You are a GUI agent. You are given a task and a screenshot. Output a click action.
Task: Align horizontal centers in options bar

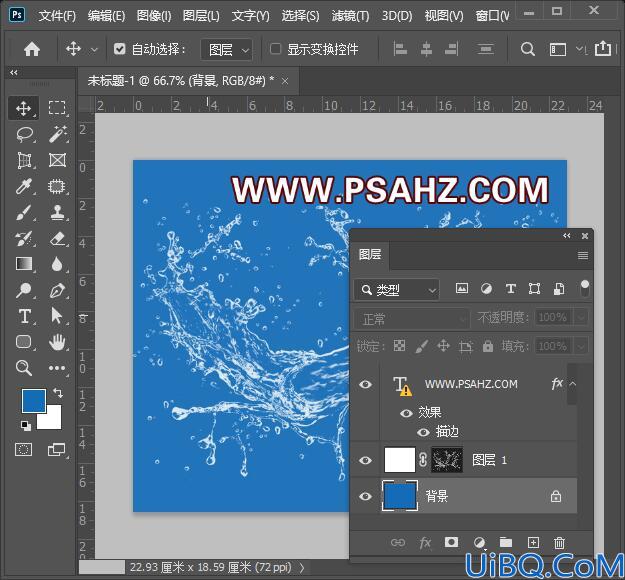pos(426,49)
